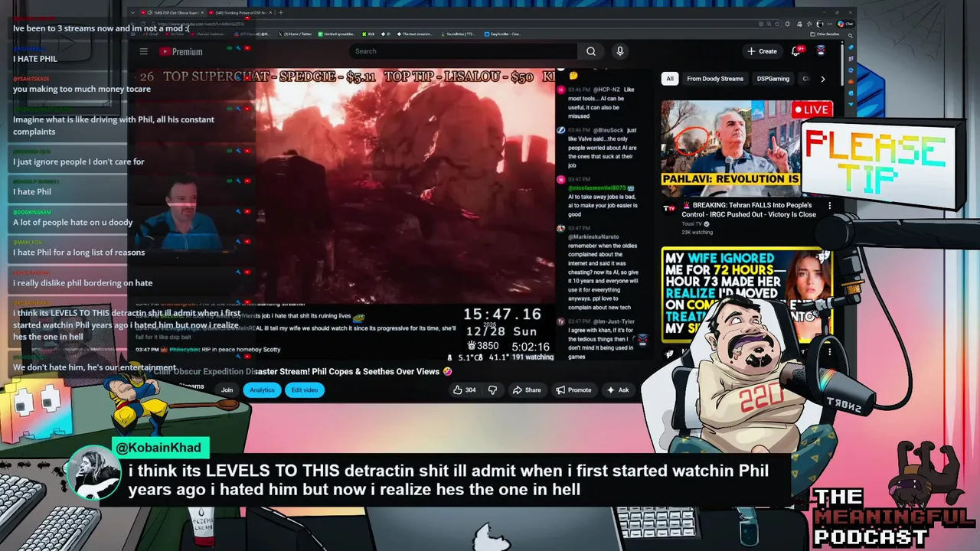980x551 pixels.
Task: Share the video
Action: tap(527, 390)
